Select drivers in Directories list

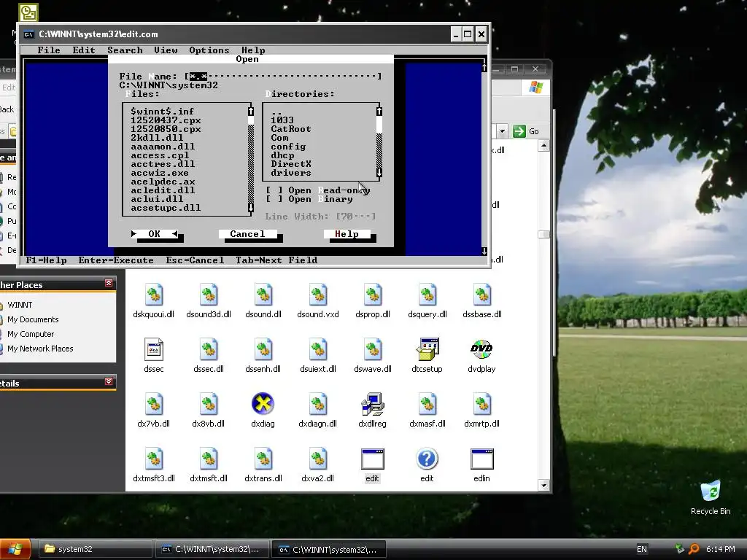click(x=291, y=173)
